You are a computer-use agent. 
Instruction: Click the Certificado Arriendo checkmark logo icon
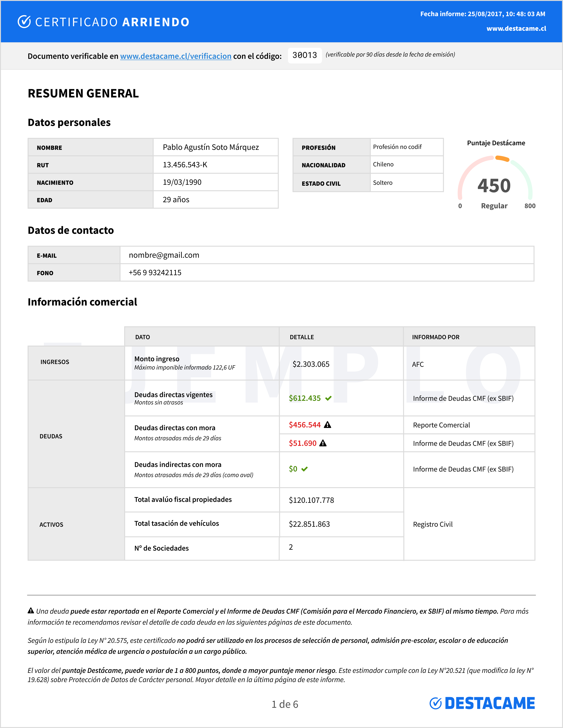(x=24, y=22)
